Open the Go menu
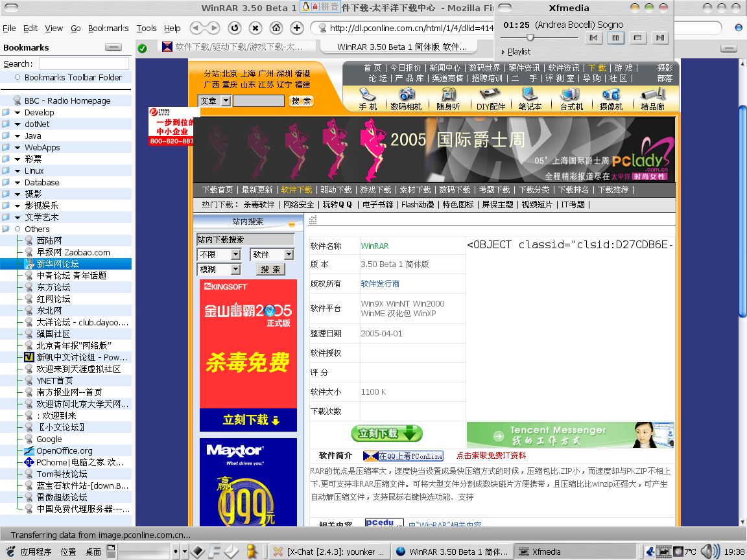This screenshot has height=560, width=747. (75, 28)
